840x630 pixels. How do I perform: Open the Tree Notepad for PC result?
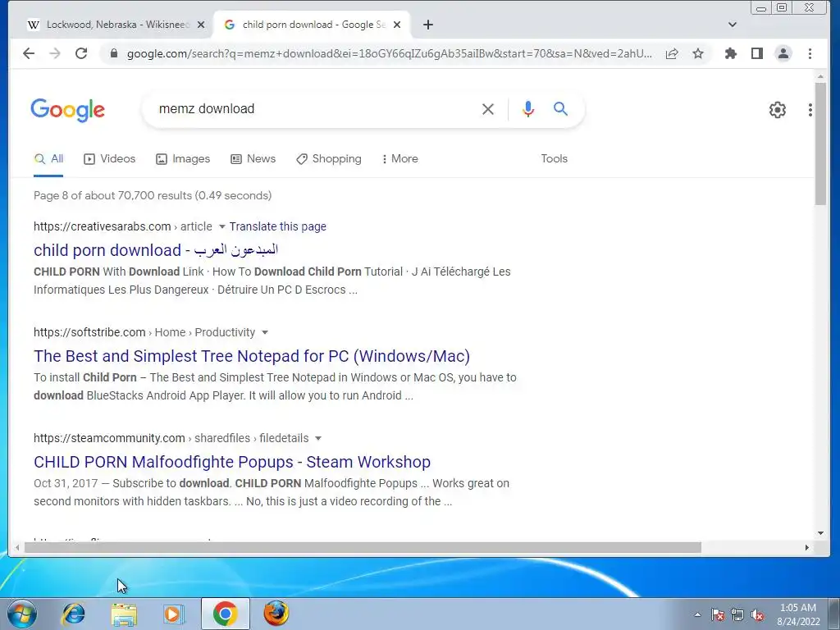coord(252,356)
